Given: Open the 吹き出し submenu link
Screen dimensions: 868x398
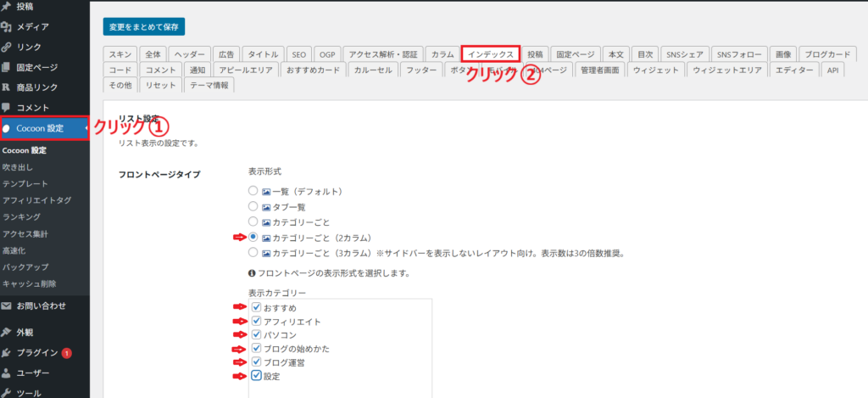Looking at the screenshot, I should point(19,167).
